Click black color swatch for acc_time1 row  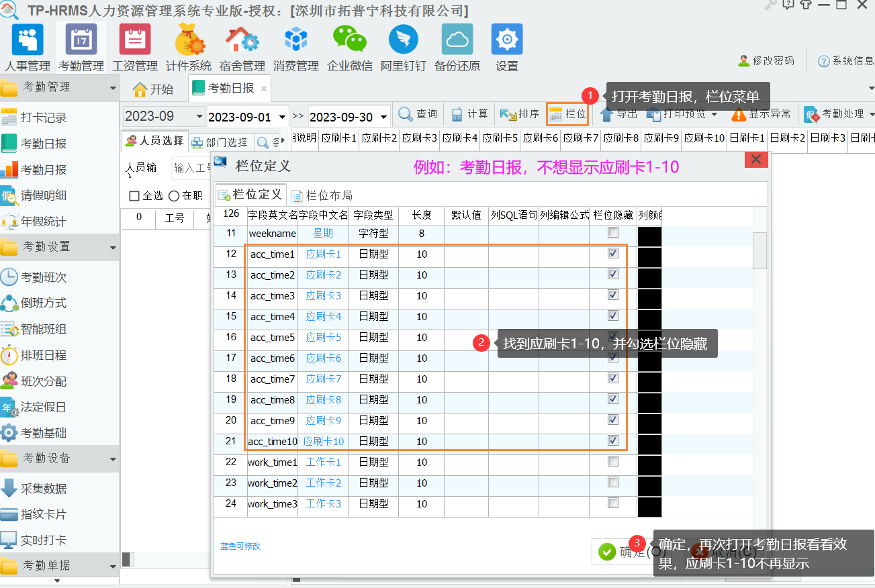(x=649, y=255)
